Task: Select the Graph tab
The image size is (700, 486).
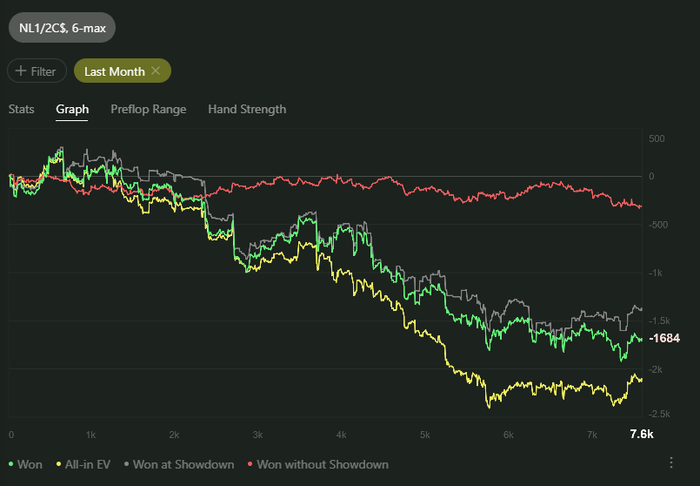Action: coord(72,109)
